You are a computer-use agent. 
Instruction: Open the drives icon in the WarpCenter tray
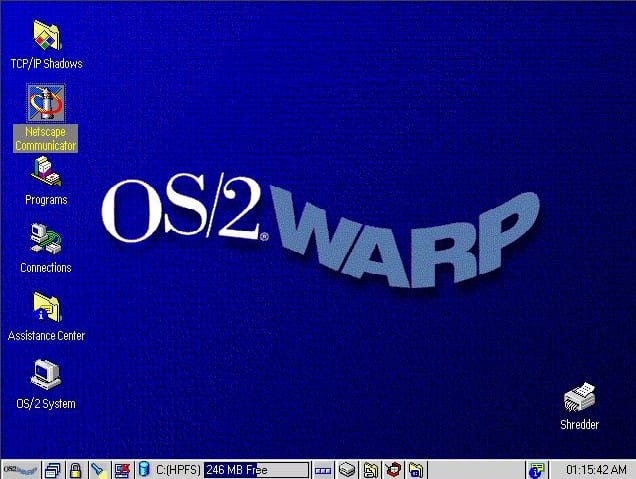pos(347,470)
